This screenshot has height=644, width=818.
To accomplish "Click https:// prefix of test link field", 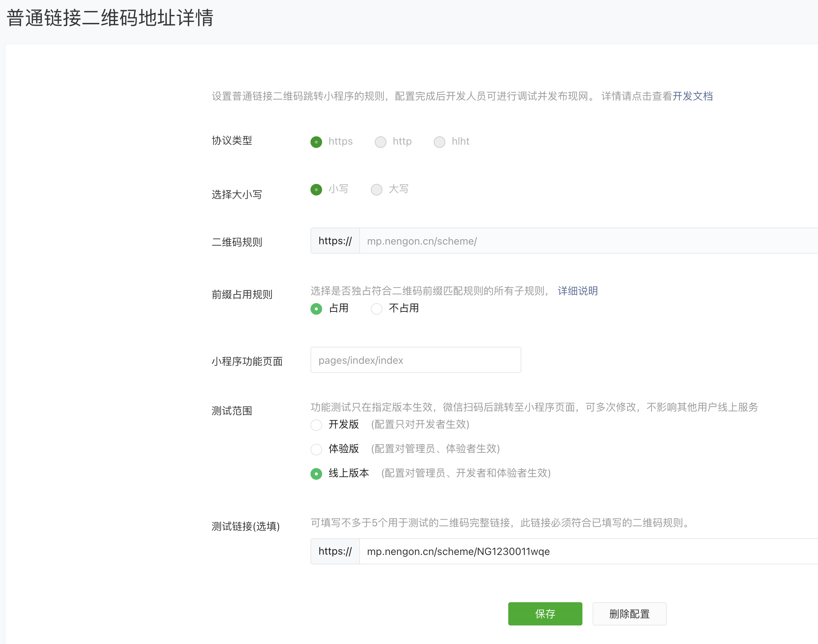I will click(x=335, y=551).
